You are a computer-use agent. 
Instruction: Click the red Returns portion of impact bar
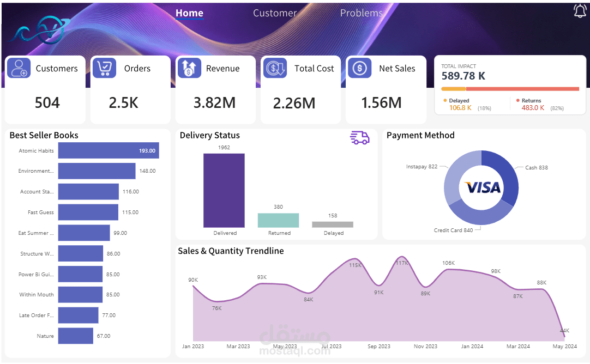(522, 89)
